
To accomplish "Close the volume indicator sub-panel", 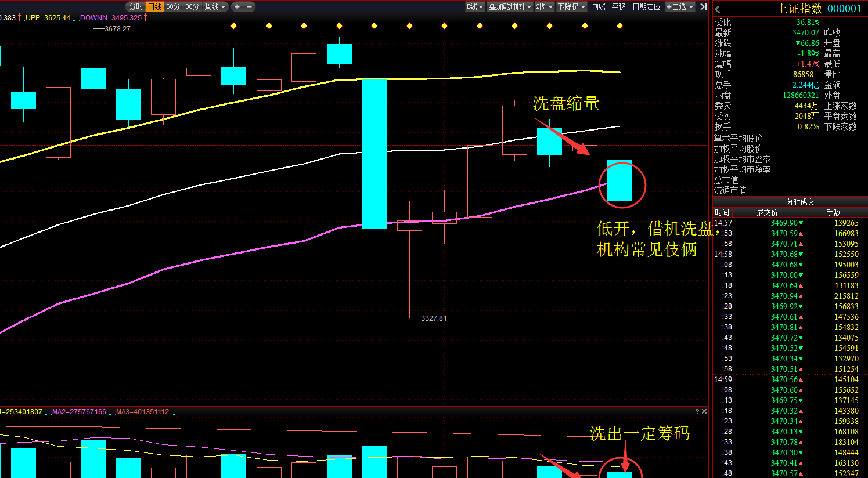I will click(704, 411).
